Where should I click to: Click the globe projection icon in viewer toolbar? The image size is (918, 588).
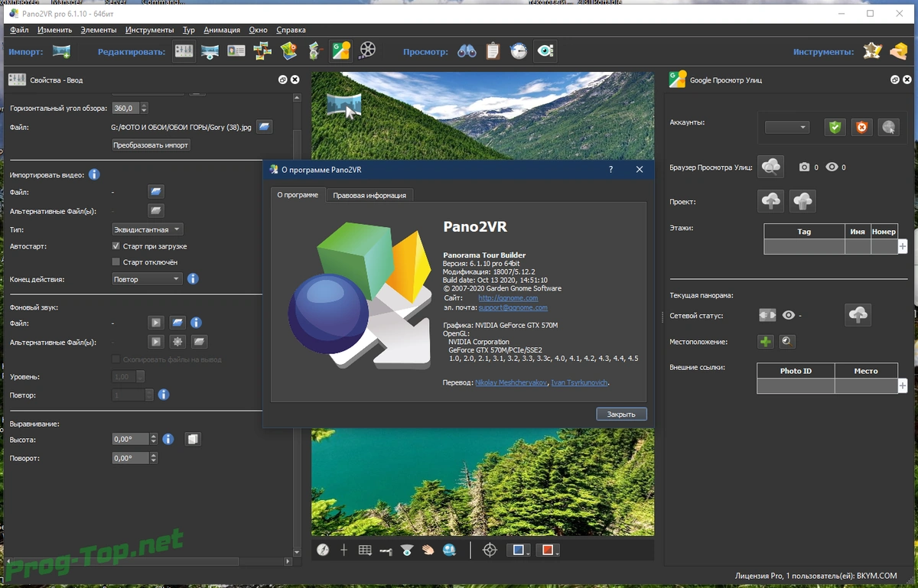point(449,550)
